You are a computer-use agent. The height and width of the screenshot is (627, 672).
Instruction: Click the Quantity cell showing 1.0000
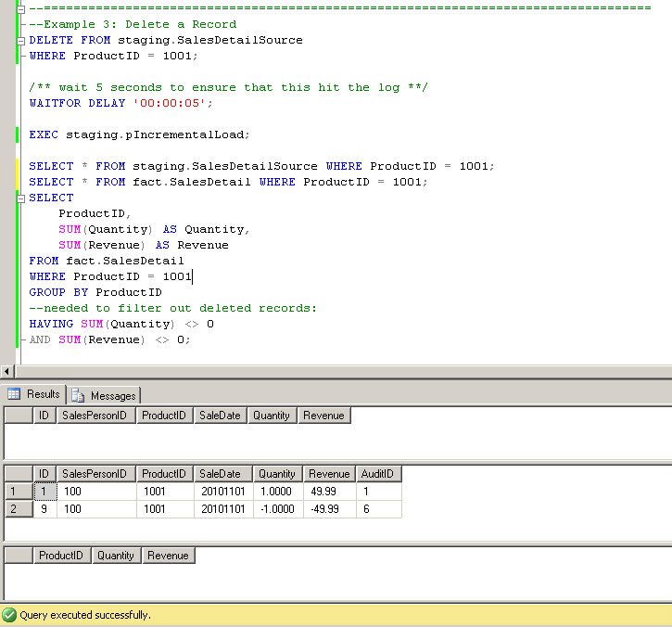277,492
